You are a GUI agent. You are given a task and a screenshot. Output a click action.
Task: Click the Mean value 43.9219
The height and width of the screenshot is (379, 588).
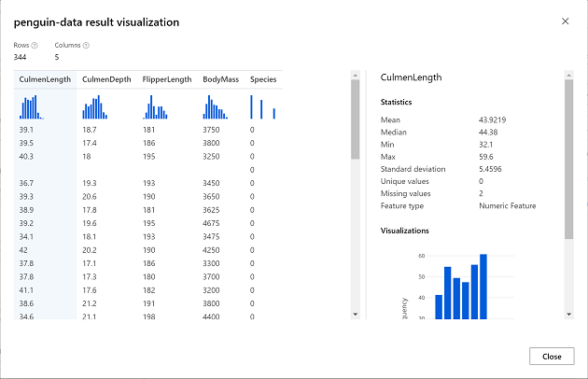(493, 120)
